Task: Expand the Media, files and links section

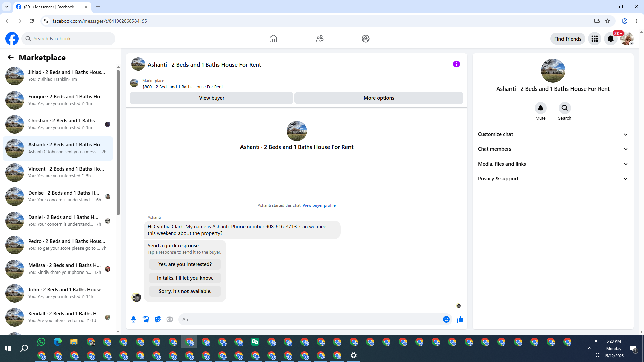Action: click(x=553, y=164)
